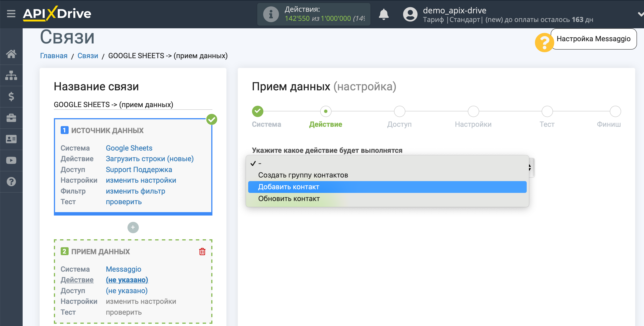Viewport: 644px width, 326px height.
Task: Go to 'Доступ' step circle
Action: tap(399, 111)
